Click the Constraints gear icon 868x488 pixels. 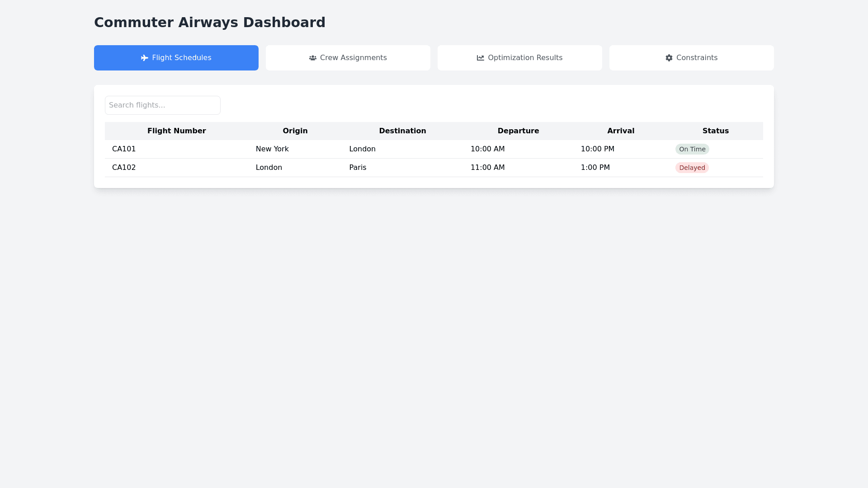(x=669, y=58)
